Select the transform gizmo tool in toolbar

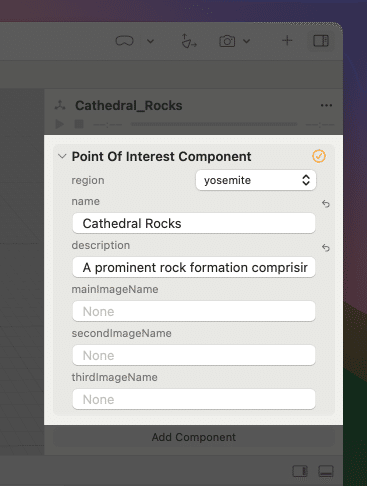click(x=189, y=41)
